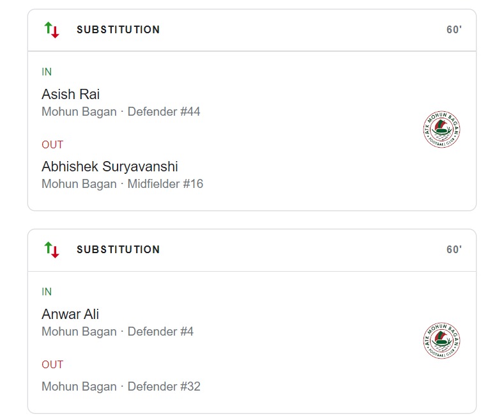Click substitution arrows icon in Anwar Ali card
The height and width of the screenshot is (420, 504).
pyautogui.click(x=52, y=249)
